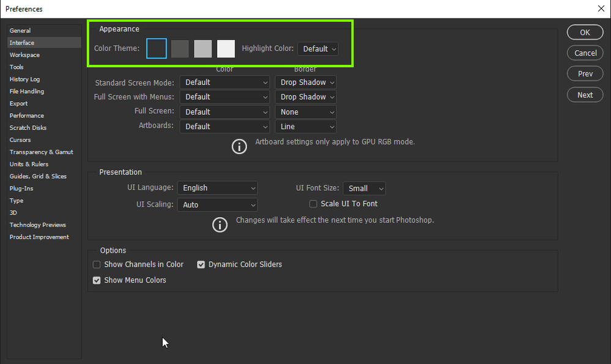This screenshot has height=364, width=611.
Task: Disable Dynamic Color Sliders
Action: pos(201,264)
